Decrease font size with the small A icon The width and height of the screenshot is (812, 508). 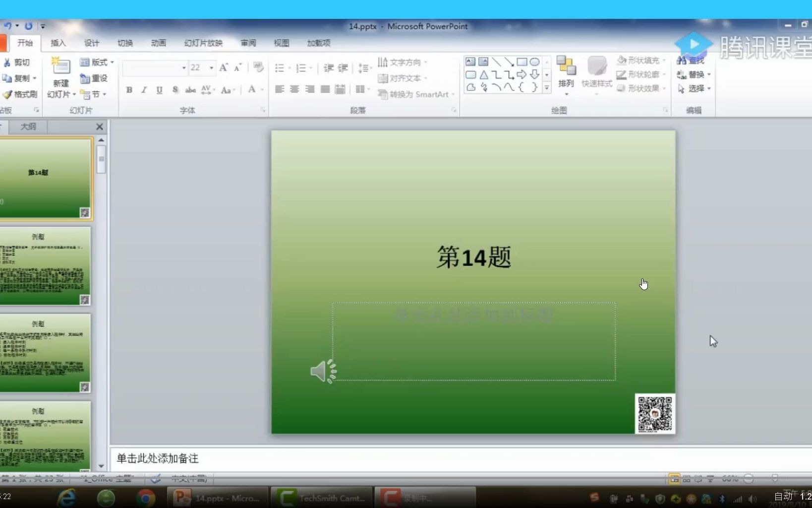237,67
